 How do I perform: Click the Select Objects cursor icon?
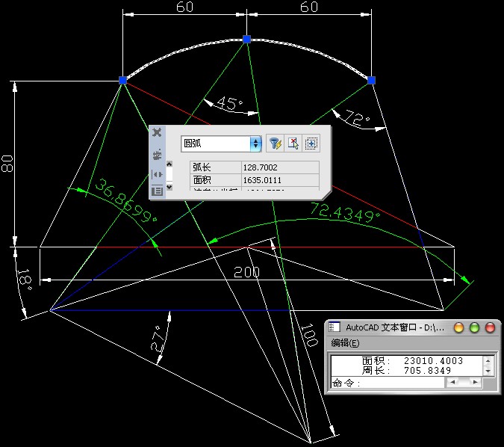(x=293, y=144)
